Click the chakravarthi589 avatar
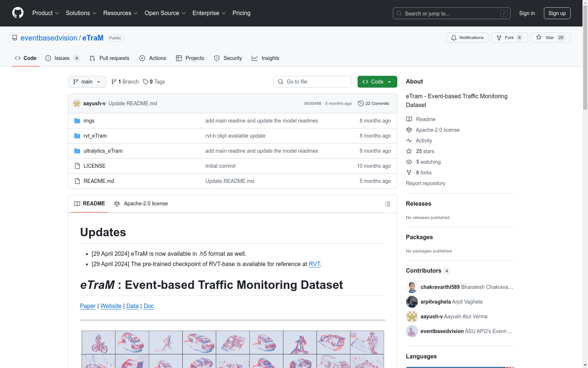 (x=412, y=287)
